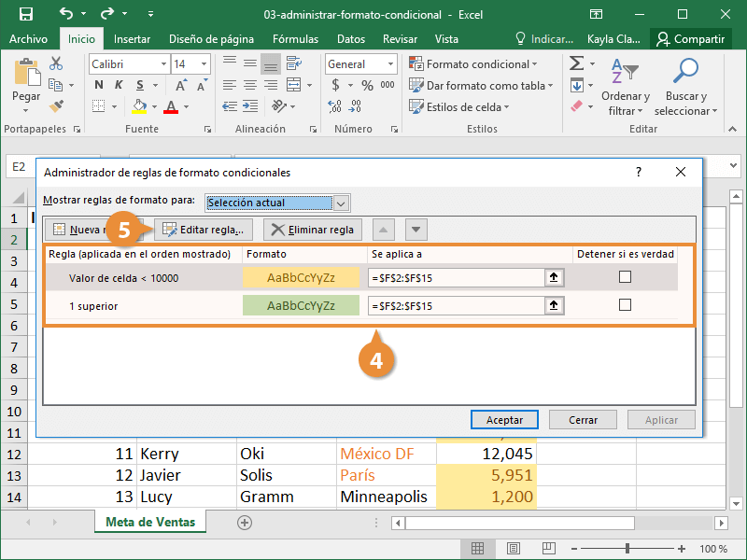747x560 pixels.
Task: Select the yellow AaBbCcYyZz format preview
Action: [301, 277]
